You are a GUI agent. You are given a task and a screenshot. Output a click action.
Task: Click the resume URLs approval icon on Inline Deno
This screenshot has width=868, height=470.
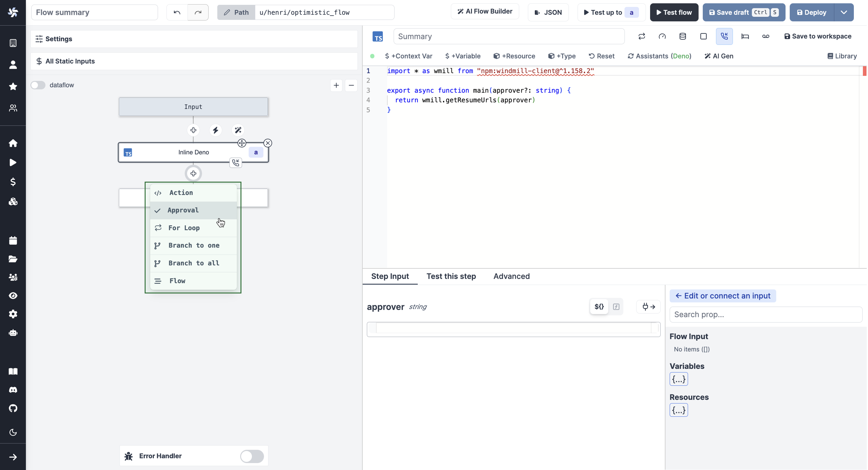click(235, 162)
